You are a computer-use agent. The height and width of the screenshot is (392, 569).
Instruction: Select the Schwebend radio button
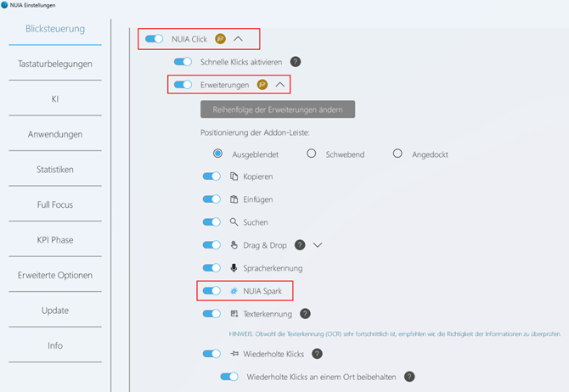coord(312,154)
